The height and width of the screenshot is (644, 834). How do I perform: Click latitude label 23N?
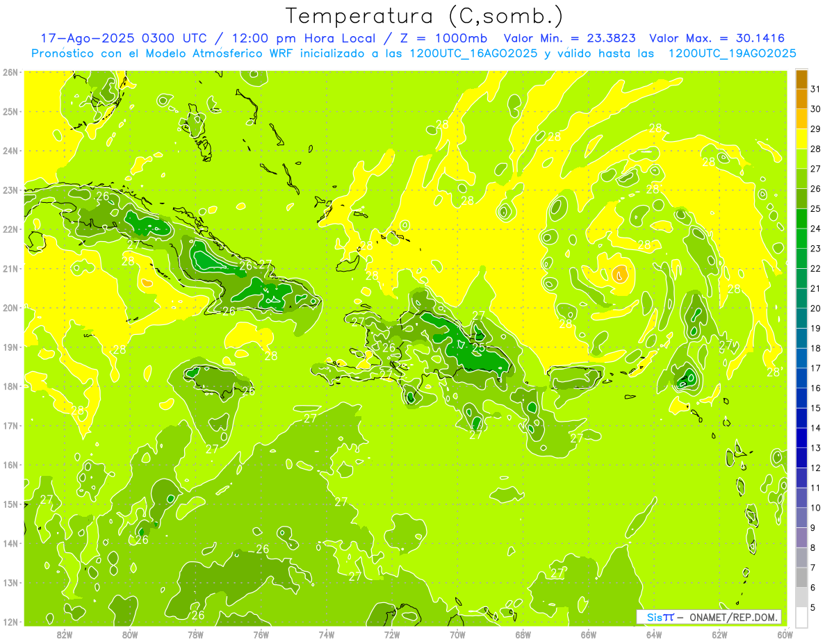tap(10, 190)
